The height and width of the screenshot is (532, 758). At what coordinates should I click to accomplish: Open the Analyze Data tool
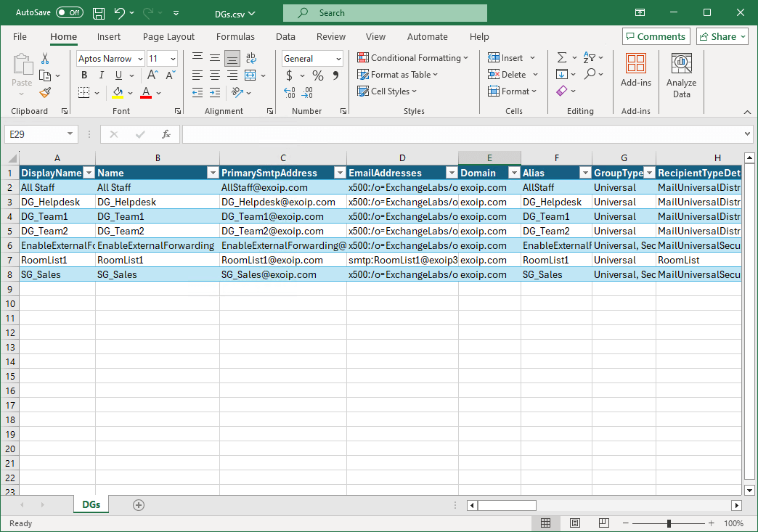[x=681, y=75]
